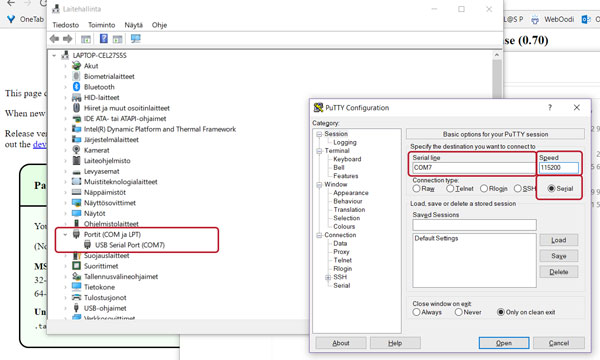Collapse the Window category in PuTTY tree
This screenshot has width=600, height=360.
319,185
